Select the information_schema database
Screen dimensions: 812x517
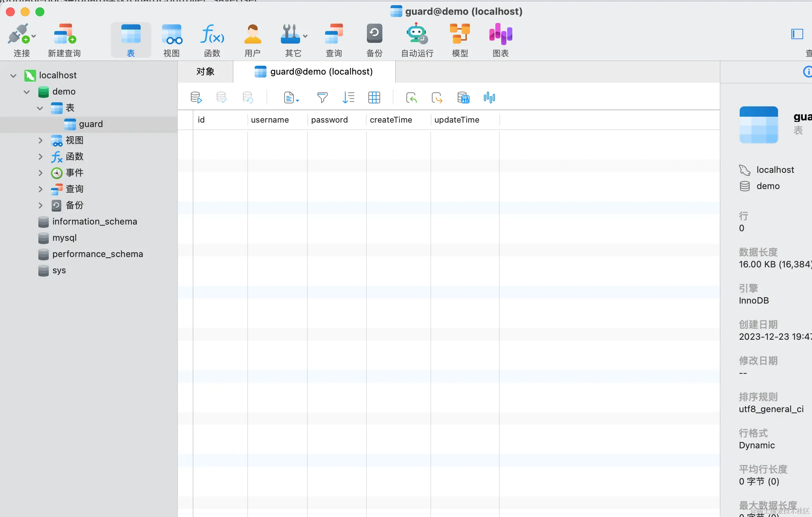(x=94, y=222)
